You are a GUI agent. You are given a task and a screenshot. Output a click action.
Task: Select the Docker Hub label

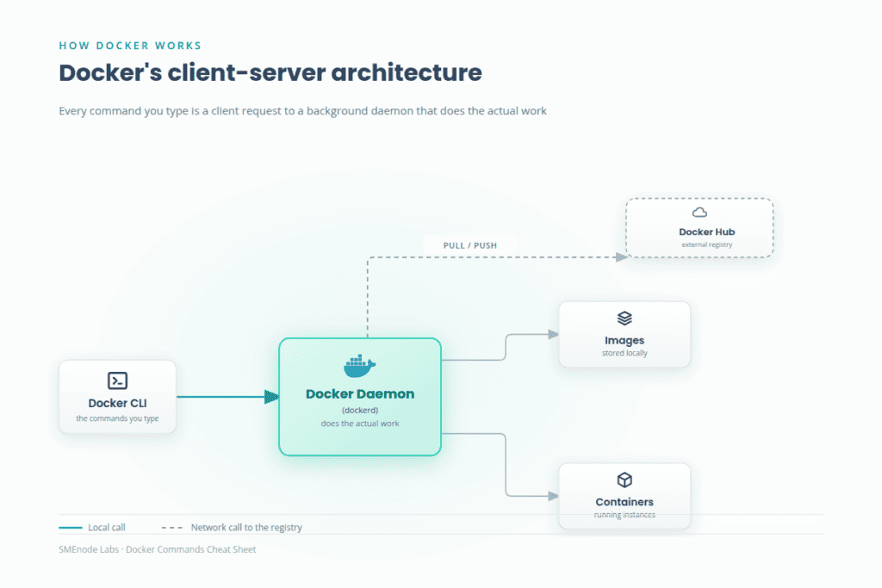click(x=707, y=232)
